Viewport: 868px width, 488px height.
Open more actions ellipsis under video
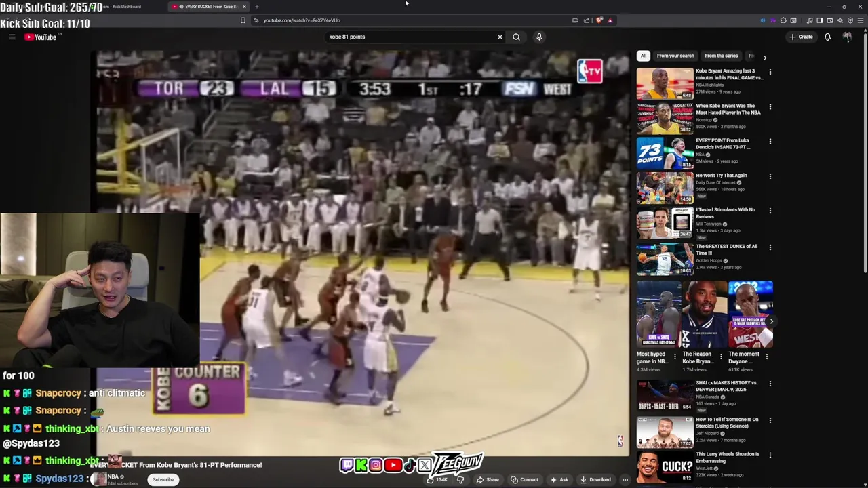[x=625, y=480]
